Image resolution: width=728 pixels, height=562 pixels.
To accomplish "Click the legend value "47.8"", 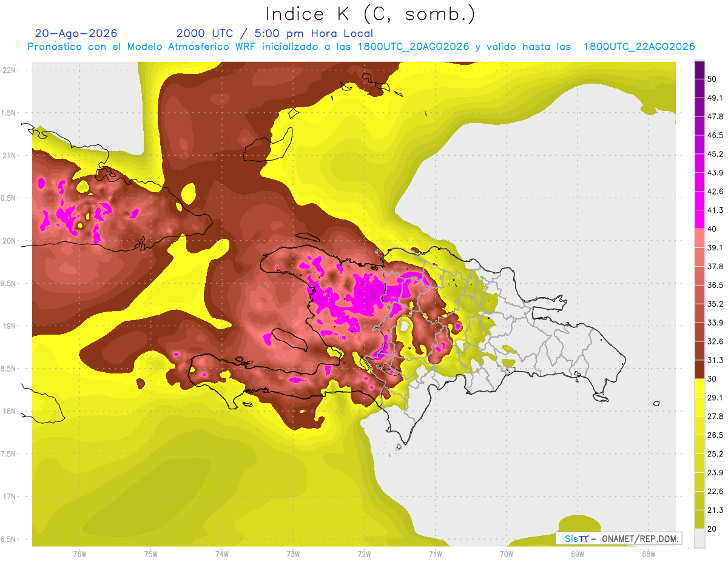I will pos(715,116).
